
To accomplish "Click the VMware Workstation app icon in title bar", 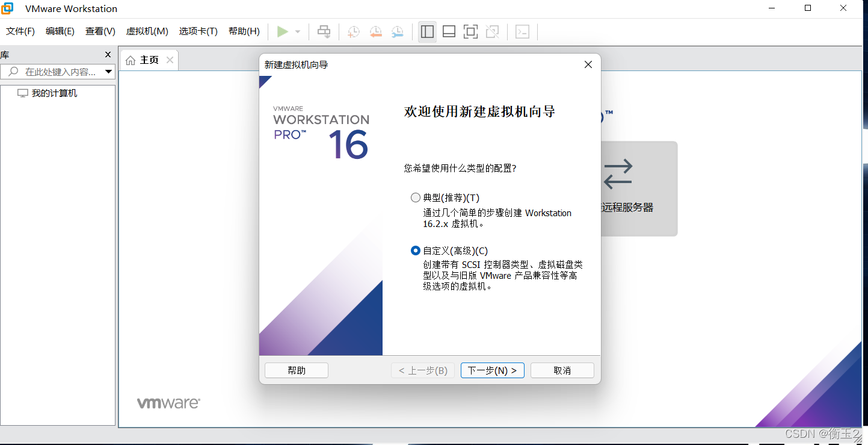I will coord(8,8).
